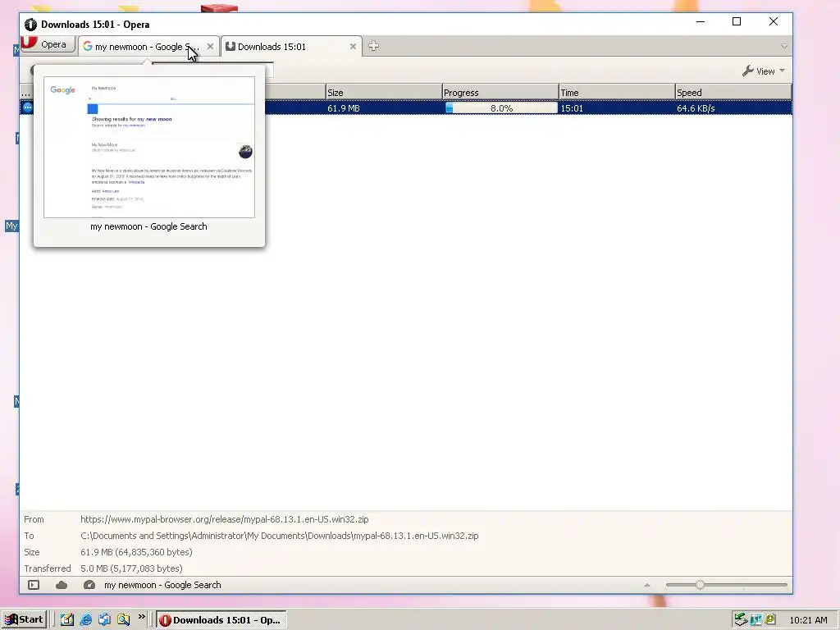Select the Downloads 15:01 tab
This screenshot has width=840, height=630.
291,47
